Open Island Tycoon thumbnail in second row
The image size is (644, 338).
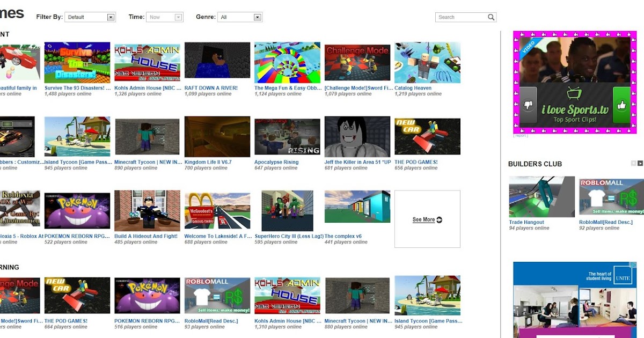(77, 136)
